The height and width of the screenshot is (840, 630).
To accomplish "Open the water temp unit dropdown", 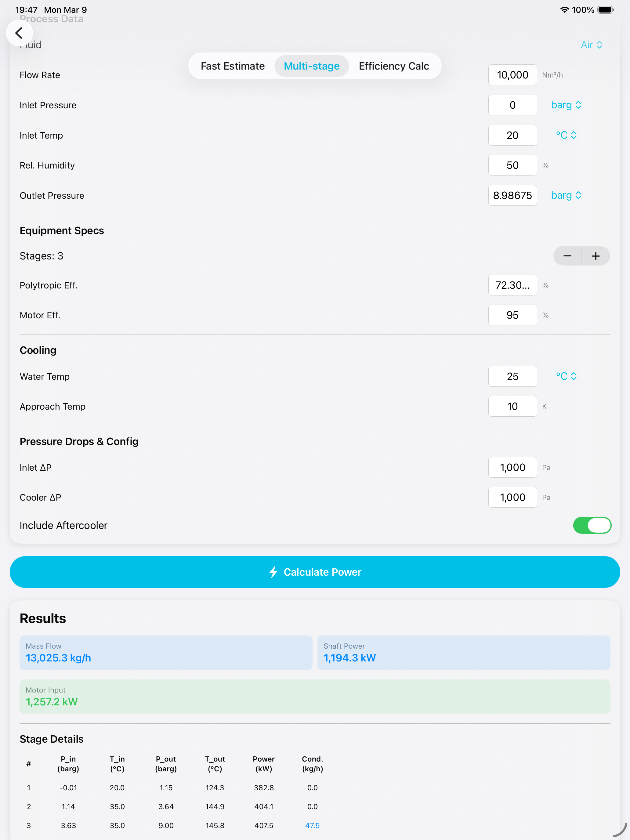I will (x=566, y=376).
